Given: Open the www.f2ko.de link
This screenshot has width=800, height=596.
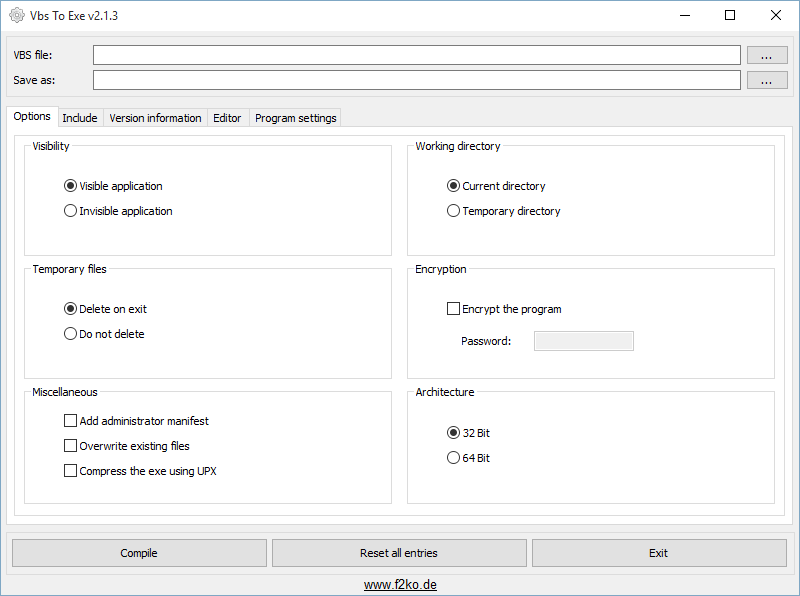Looking at the screenshot, I should (x=399, y=584).
